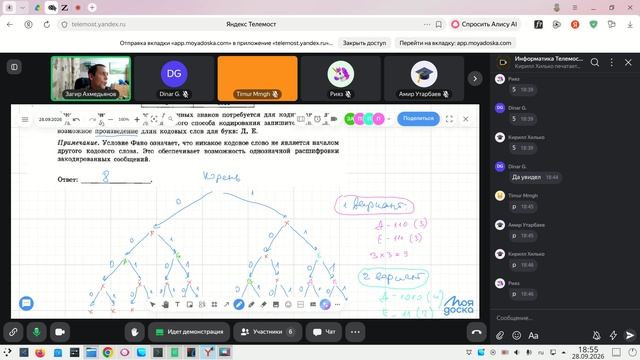640x360 pixels.
Task: Open more meeting options three dots
Action: pos(355,332)
